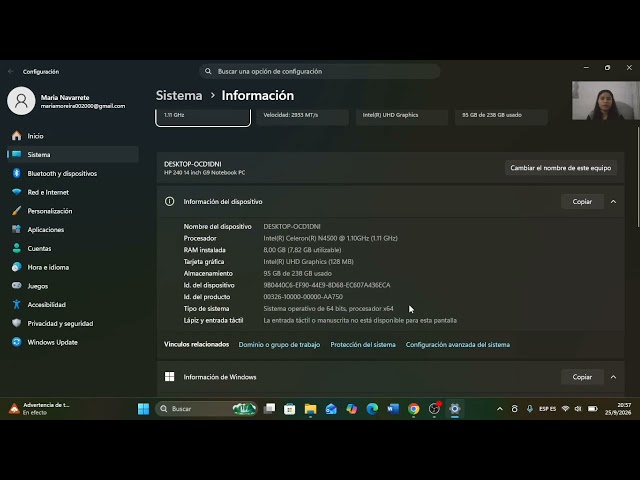The image size is (640, 480).
Task: Open the Outlook mail app on the taskbar
Action: 331,409
